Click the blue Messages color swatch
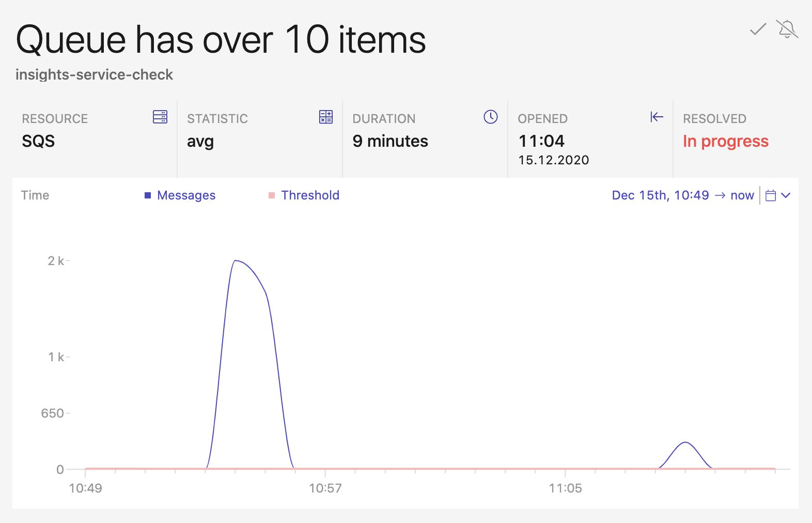The width and height of the screenshot is (812, 523). pos(148,195)
